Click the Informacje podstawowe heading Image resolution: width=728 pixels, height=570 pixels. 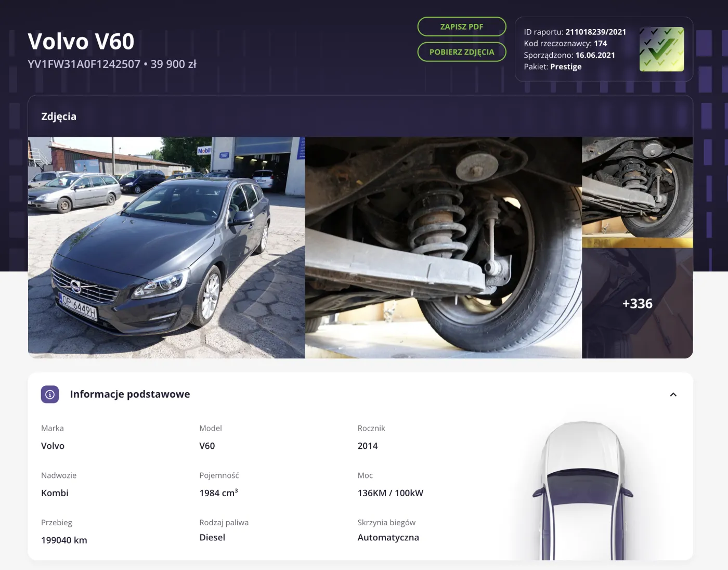click(130, 394)
